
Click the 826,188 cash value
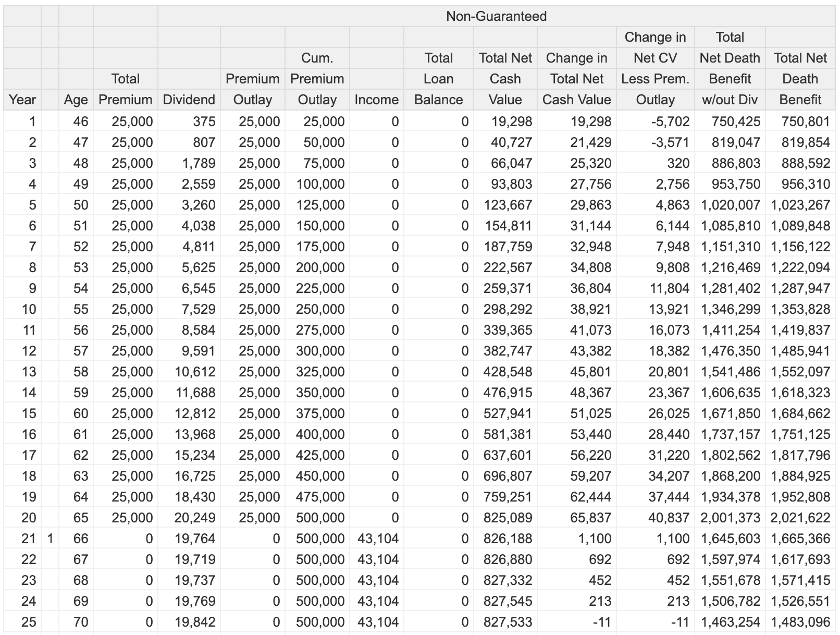click(x=505, y=539)
